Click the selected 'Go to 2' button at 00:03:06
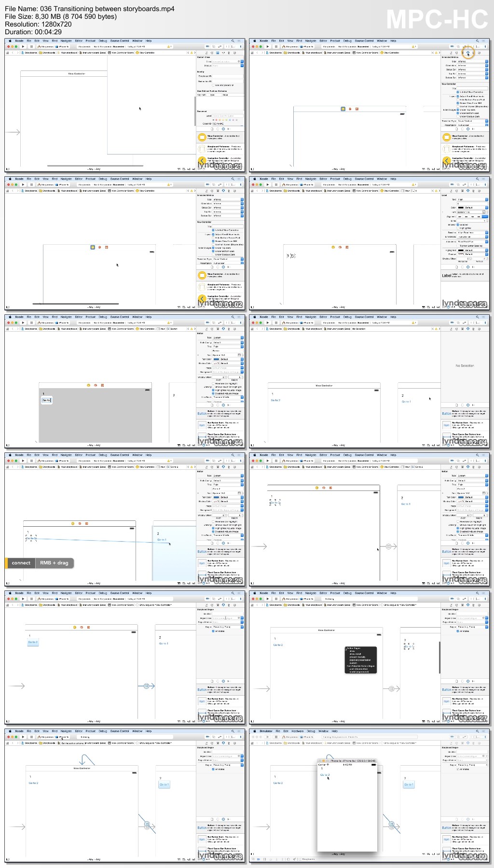 (x=33, y=642)
